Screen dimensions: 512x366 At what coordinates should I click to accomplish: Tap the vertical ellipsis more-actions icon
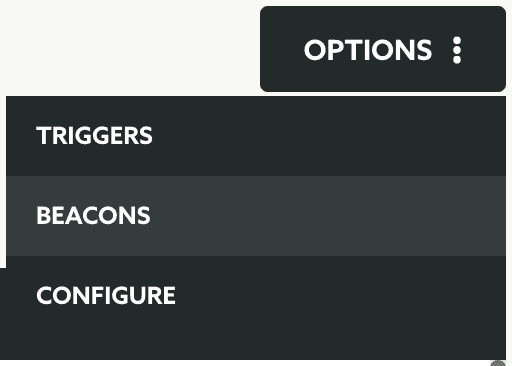point(457,50)
